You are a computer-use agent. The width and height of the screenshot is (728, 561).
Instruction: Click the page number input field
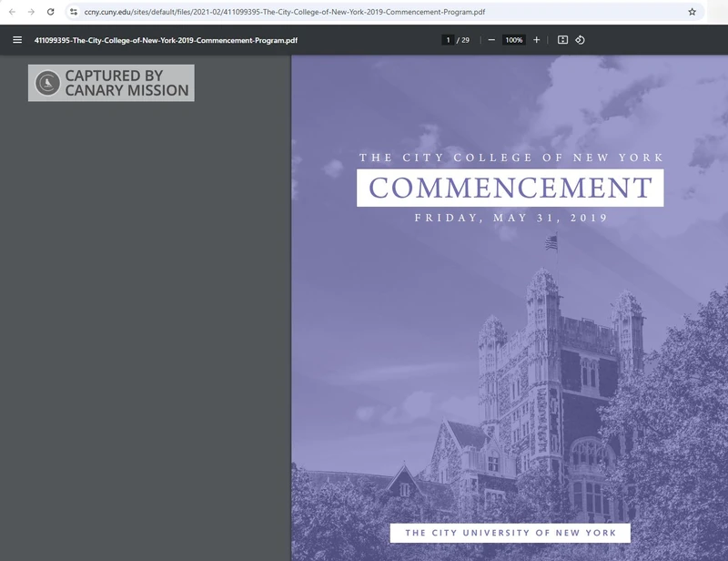pyautogui.click(x=448, y=40)
